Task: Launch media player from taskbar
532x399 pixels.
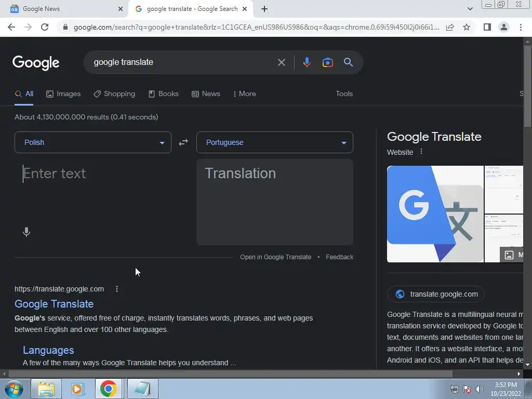Action: point(78,389)
